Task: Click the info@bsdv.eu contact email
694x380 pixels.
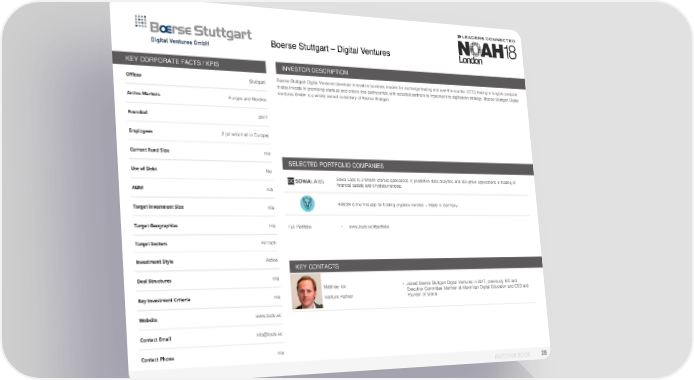Action: [269, 334]
